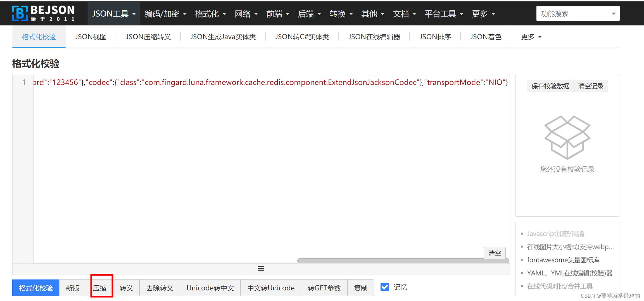The height and width of the screenshot is (301, 644).
Task: Open the JSON转C#实体类 tab
Action: pos(302,37)
